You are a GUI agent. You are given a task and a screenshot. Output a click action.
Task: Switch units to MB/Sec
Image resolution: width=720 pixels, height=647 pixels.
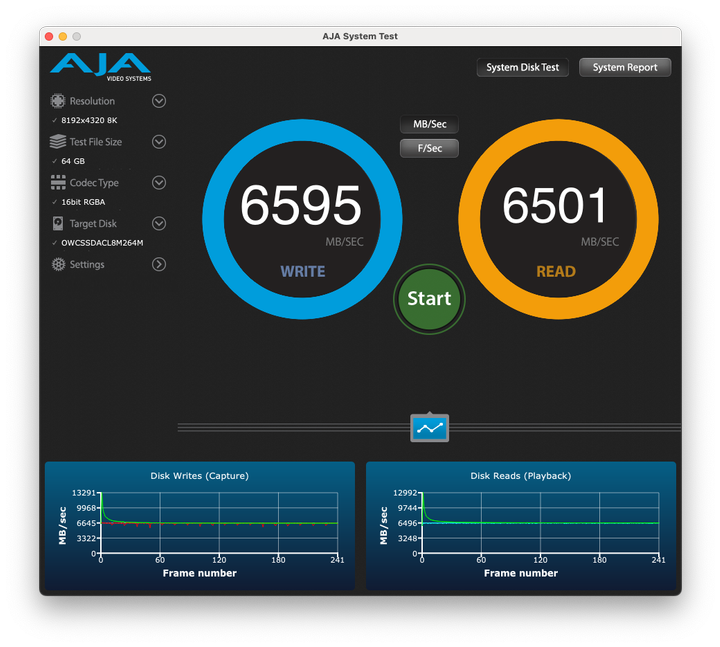(x=429, y=125)
